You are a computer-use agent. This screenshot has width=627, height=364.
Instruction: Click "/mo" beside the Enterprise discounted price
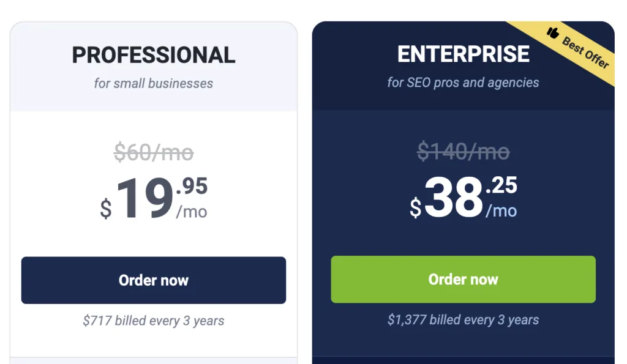(501, 211)
